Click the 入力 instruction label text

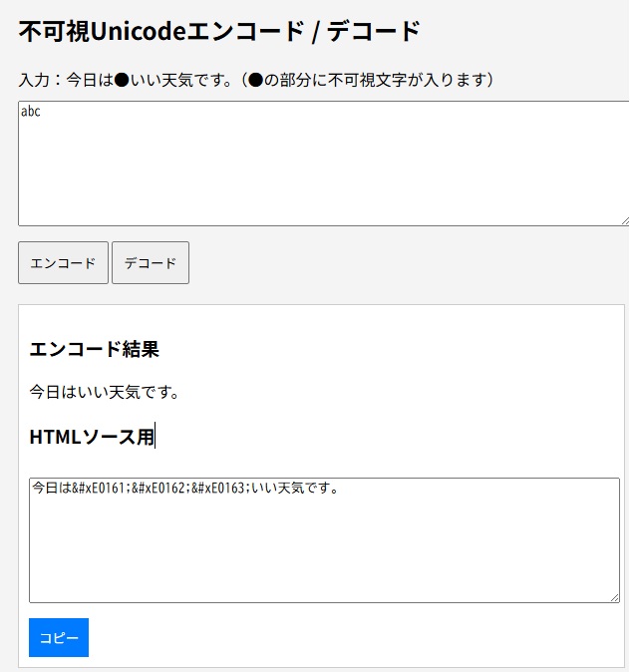click(40, 80)
